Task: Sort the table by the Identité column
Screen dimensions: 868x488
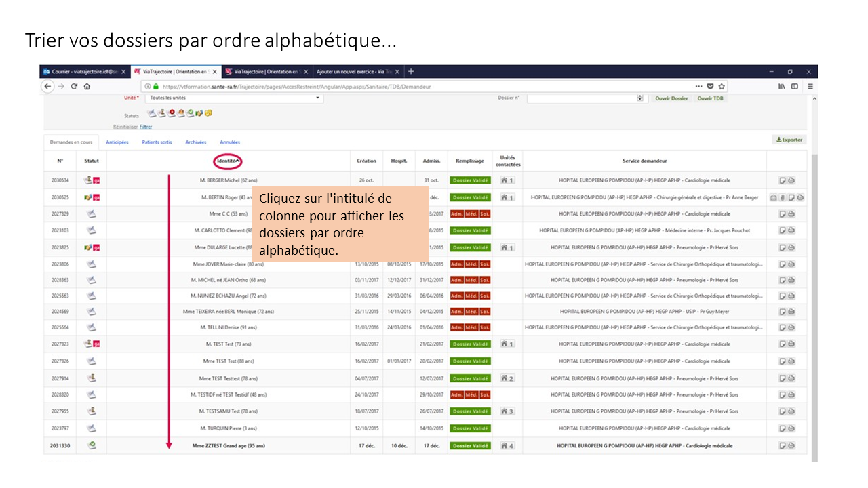Action: point(227,161)
